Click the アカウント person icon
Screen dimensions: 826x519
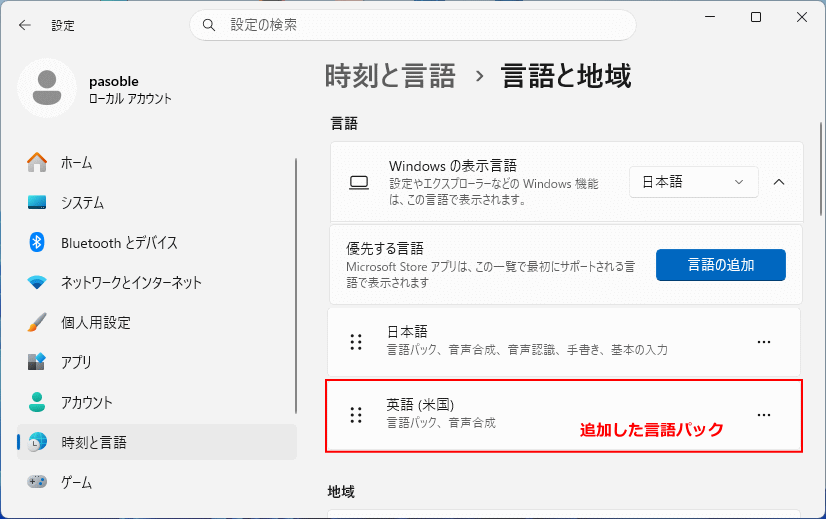pyautogui.click(x=37, y=402)
